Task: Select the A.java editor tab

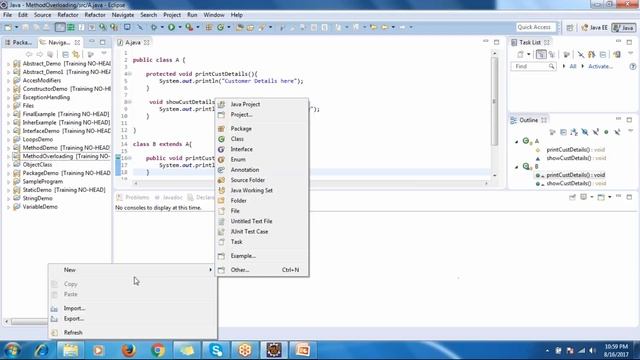Action: [133, 42]
